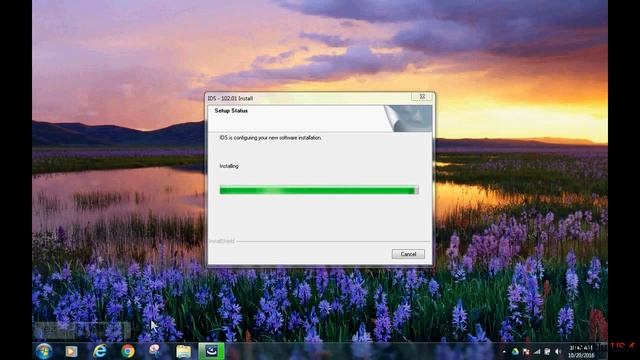Viewport: 640px width, 360px height.
Task: Click the green installation progress bar
Action: (x=319, y=190)
